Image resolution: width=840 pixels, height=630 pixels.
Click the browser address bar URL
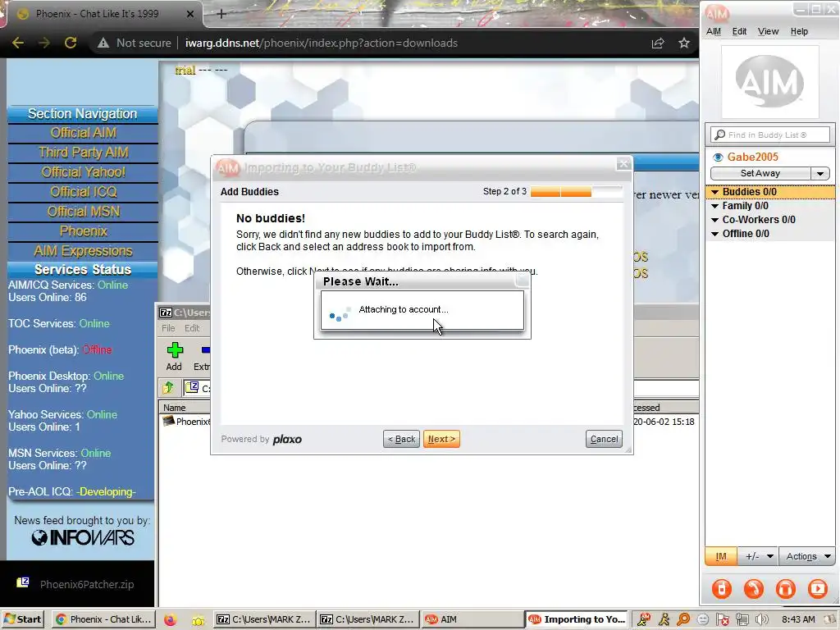point(322,43)
